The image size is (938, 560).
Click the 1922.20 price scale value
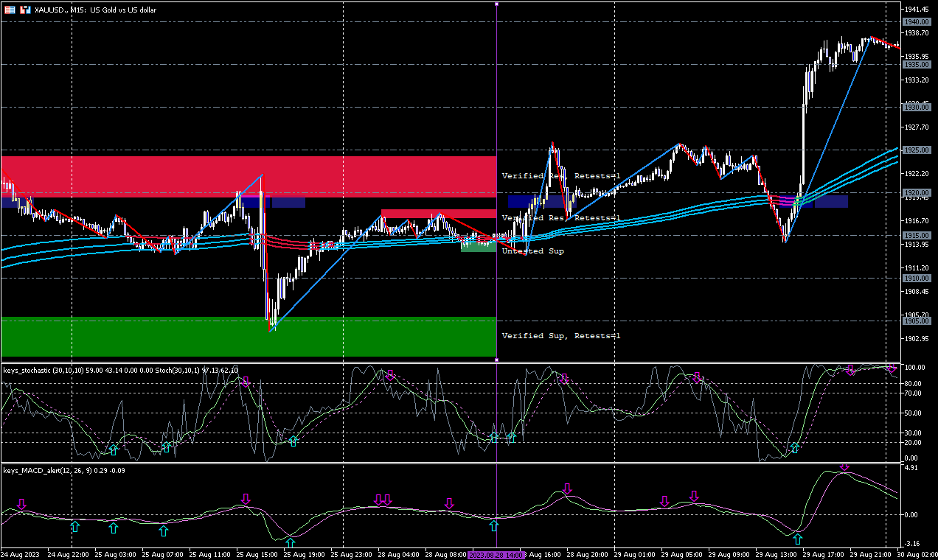[917, 174]
